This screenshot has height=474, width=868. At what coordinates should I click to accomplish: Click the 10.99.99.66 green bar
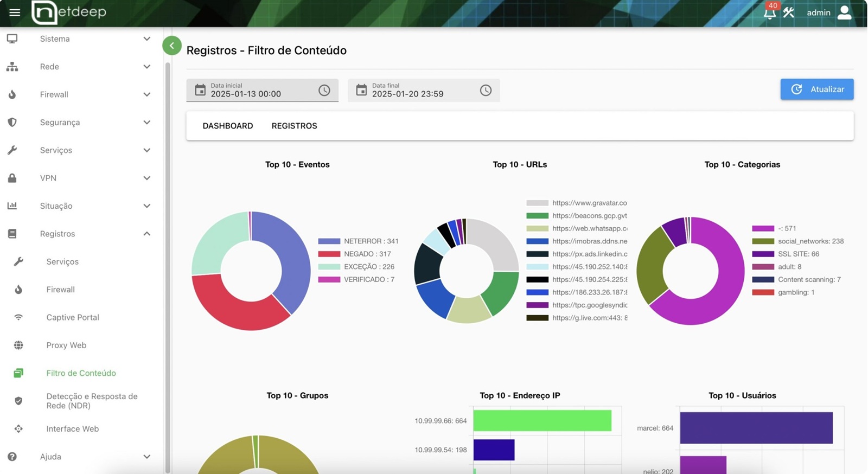coord(542,421)
